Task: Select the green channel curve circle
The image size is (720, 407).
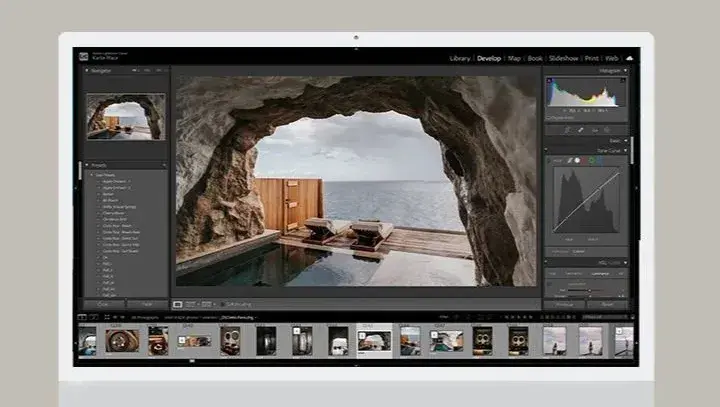Action: 592,160
